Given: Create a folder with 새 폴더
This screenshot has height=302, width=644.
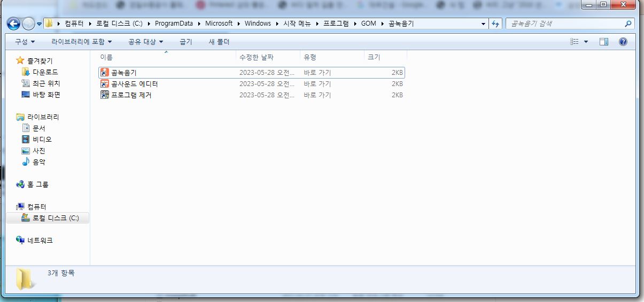Looking at the screenshot, I should [219, 42].
